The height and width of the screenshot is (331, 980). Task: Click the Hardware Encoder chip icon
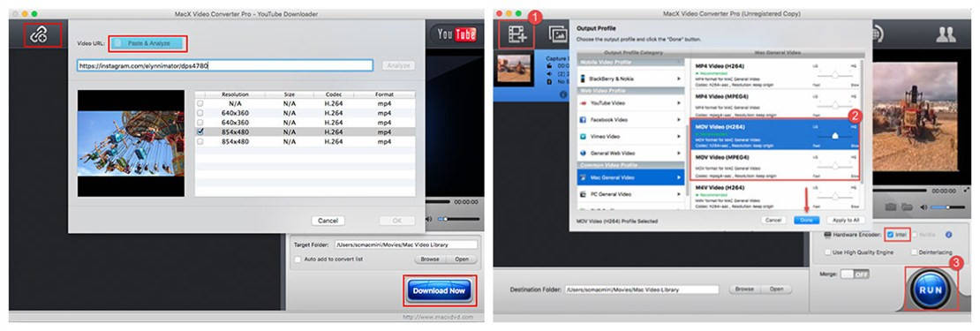[827, 236]
